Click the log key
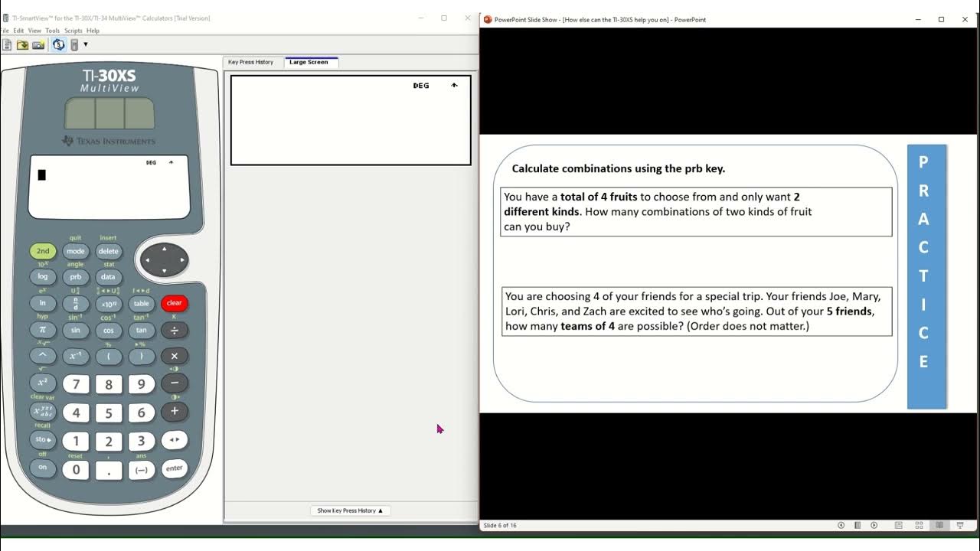 pos(43,277)
